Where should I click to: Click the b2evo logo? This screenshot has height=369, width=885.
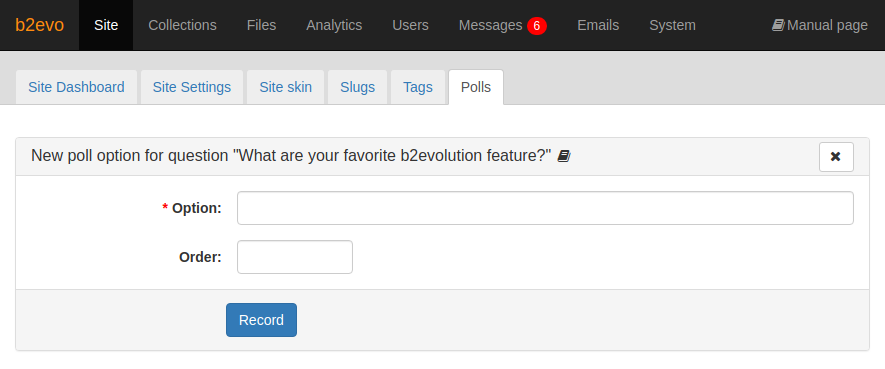(40, 25)
